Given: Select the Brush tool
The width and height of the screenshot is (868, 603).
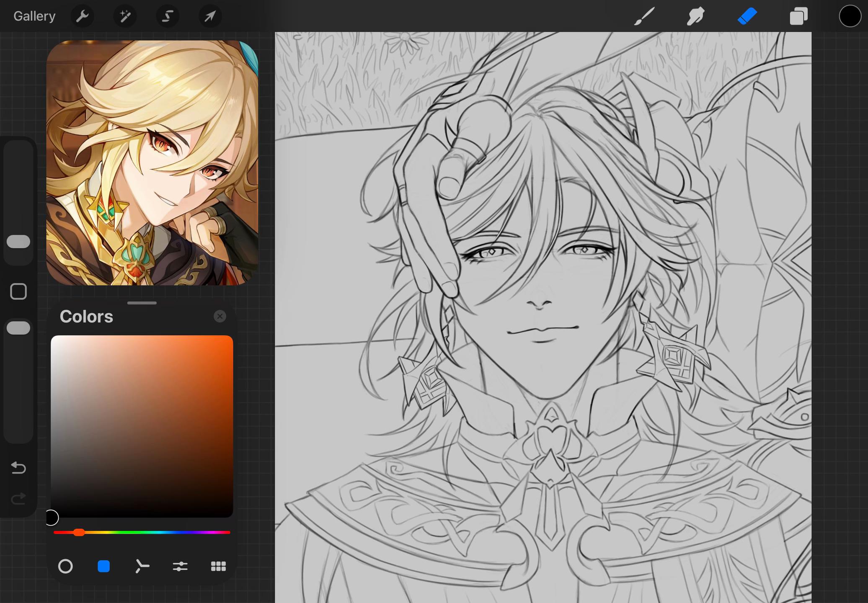Looking at the screenshot, I should [644, 17].
